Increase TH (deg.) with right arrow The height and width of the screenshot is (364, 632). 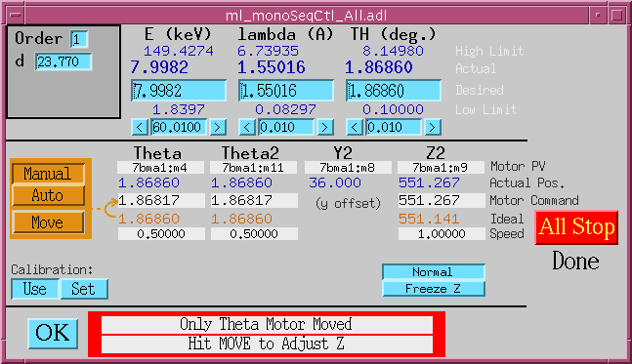(432, 128)
